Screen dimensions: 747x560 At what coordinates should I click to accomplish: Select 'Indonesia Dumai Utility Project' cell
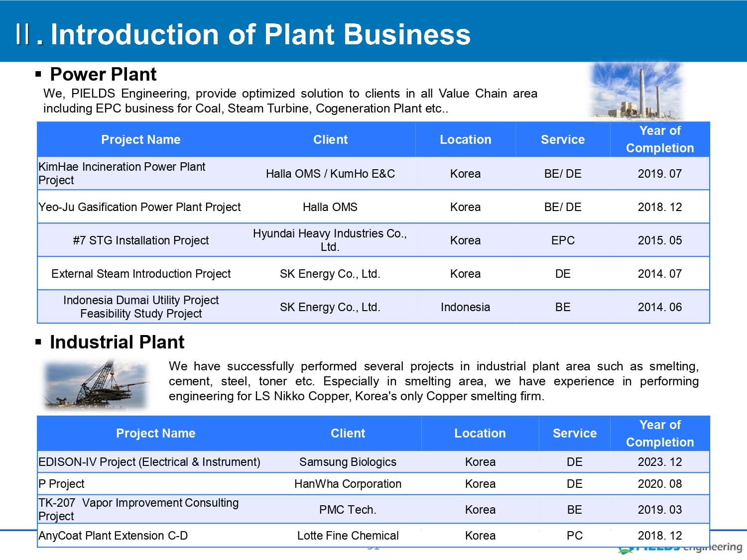click(x=141, y=307)
